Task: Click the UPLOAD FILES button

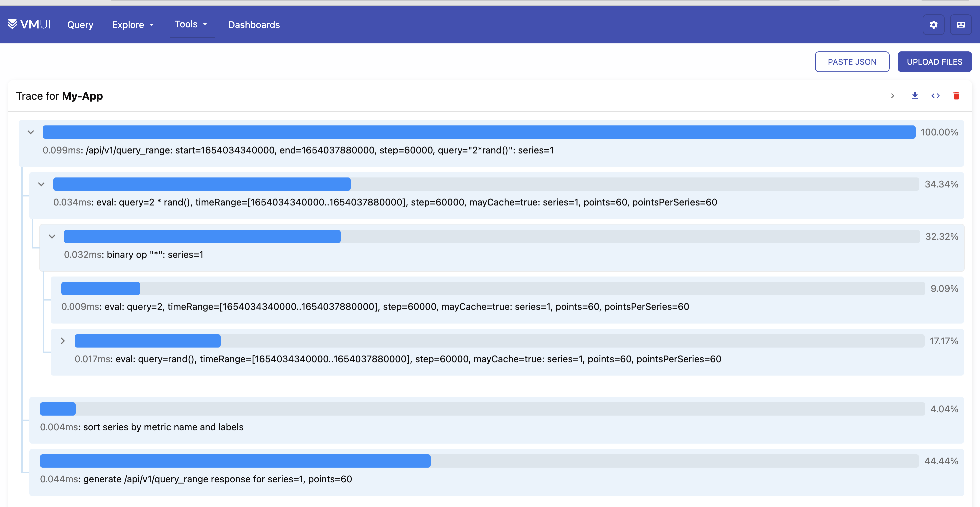Action: coord(934,62)
